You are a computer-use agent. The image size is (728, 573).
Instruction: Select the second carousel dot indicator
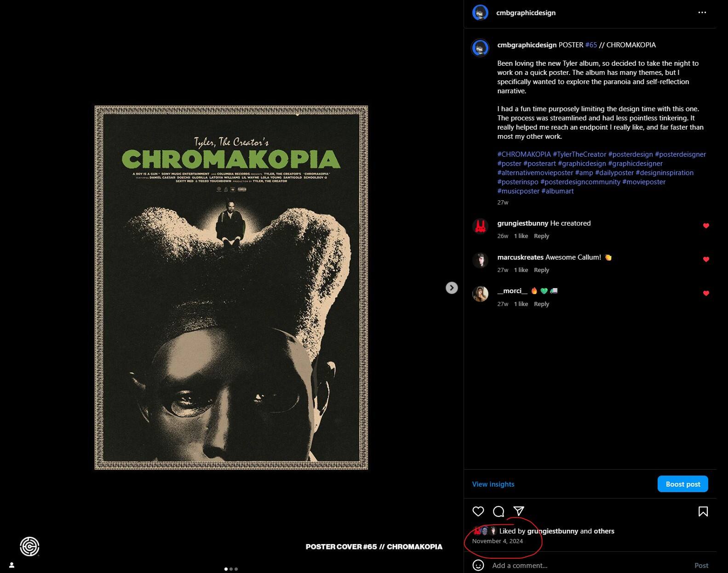[x=231, y=569]
